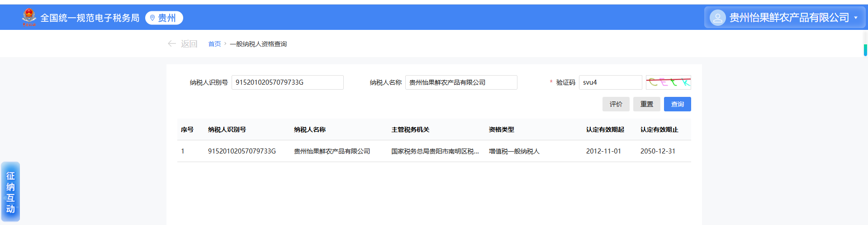
Task: Click the 全国统一规范电子税务局 site title
Action: coord(90,18)
